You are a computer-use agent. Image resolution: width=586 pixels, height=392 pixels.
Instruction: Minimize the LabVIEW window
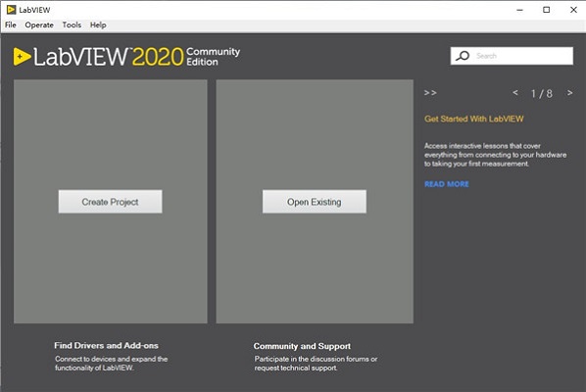coord(519,10)
